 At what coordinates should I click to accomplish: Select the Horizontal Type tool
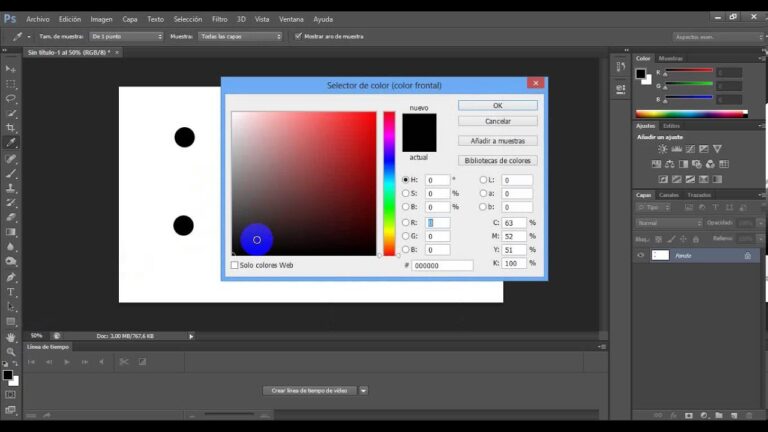click(10, 292)
